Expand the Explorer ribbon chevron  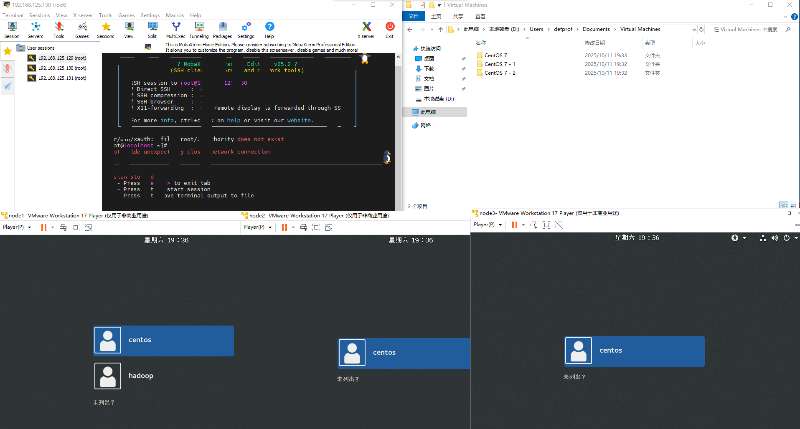pos(786,16)
